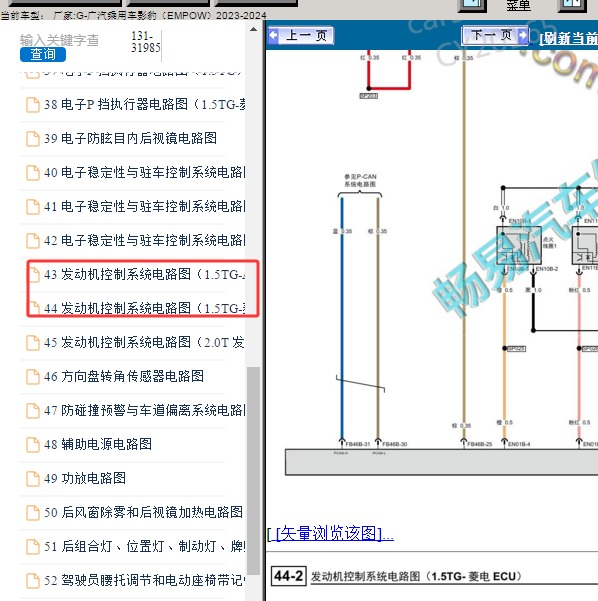
Task: Click document icon beside item 38
Action: pos(33,105)
